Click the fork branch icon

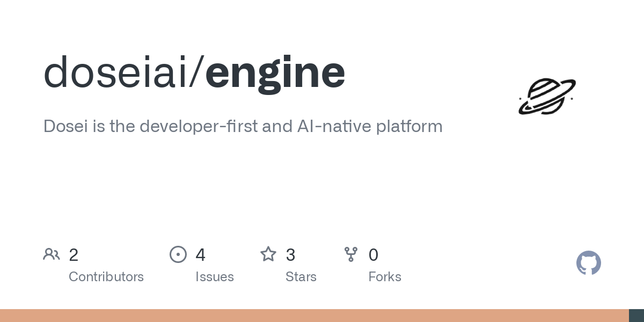(x=351, y=254)
